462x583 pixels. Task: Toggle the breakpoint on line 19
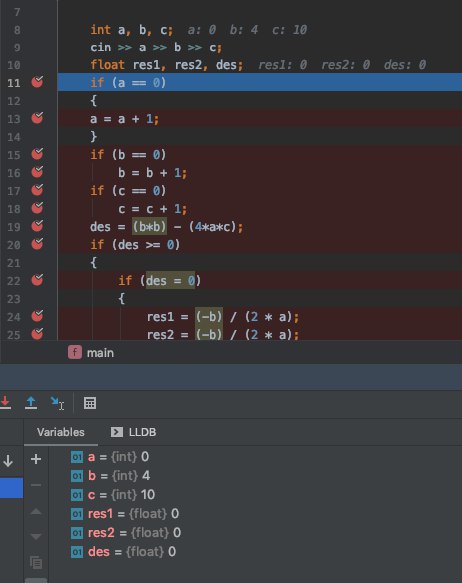[37, 226]
